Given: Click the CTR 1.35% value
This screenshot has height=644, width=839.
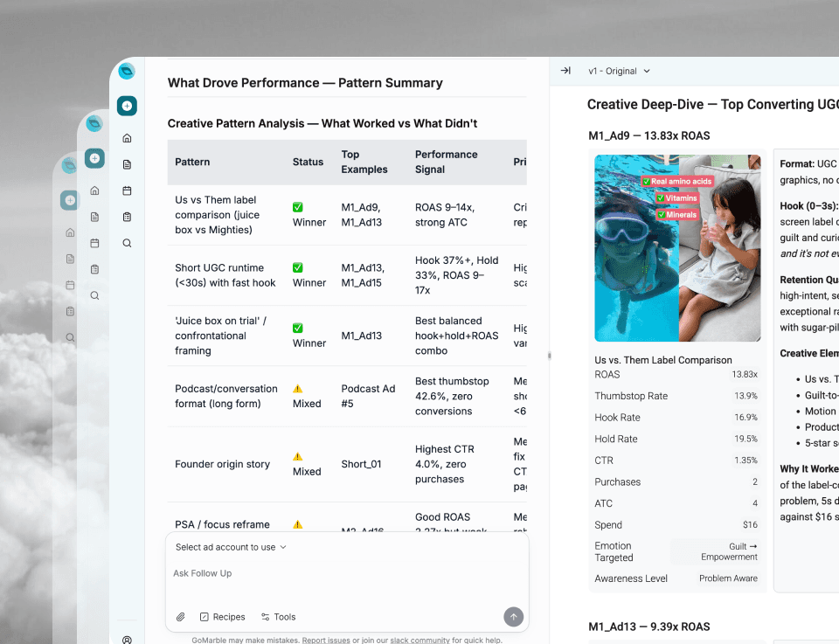Looking at the screenshot, I should tap(745, 460).
